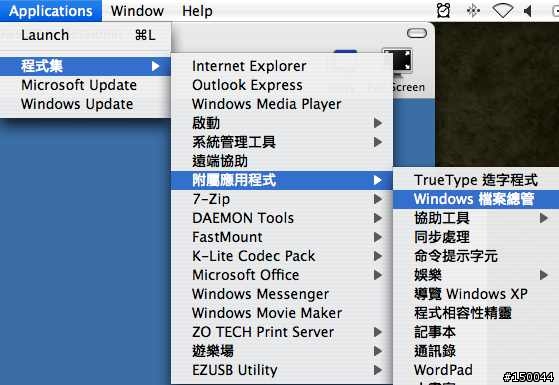Viewport: 559px width, 385px height.
Task: Open 記事本 notepad
Action: coord(476,332)
